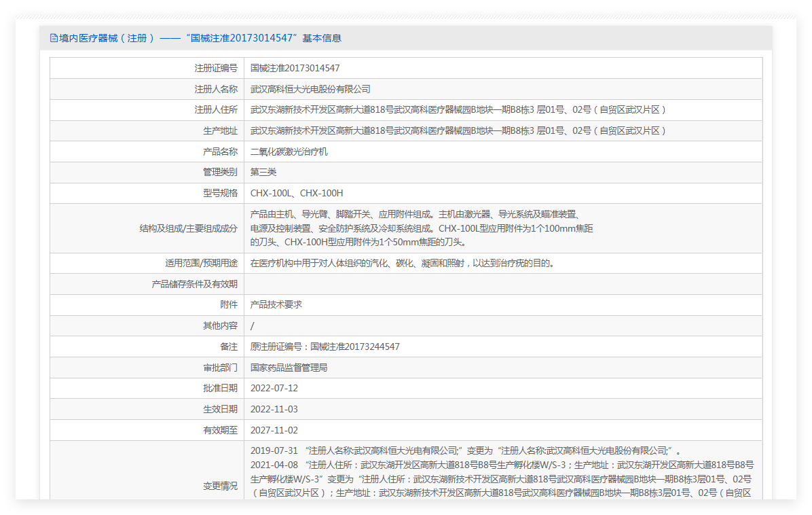Select the registration number value 国械注准20173014547 in table
812x515 pixels.
pyautogui.click(x=295, y=68)
